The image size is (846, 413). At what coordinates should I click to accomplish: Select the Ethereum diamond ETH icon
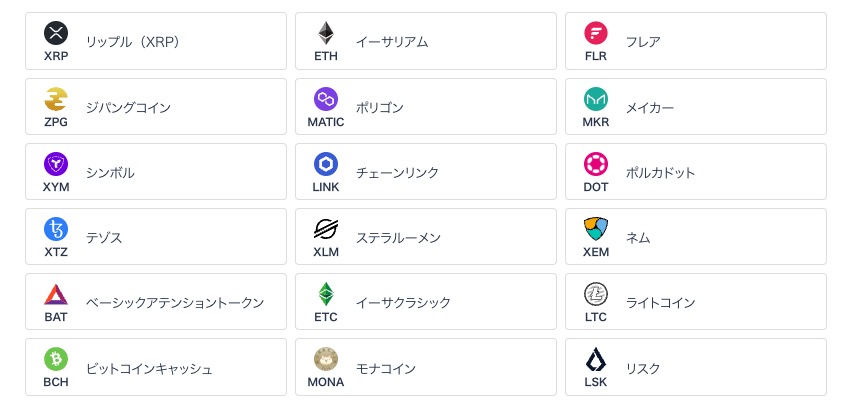pos(326,33)
